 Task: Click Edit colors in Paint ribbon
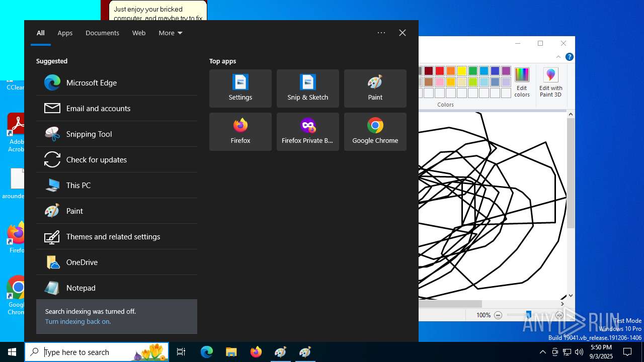[x=522, y=82]
